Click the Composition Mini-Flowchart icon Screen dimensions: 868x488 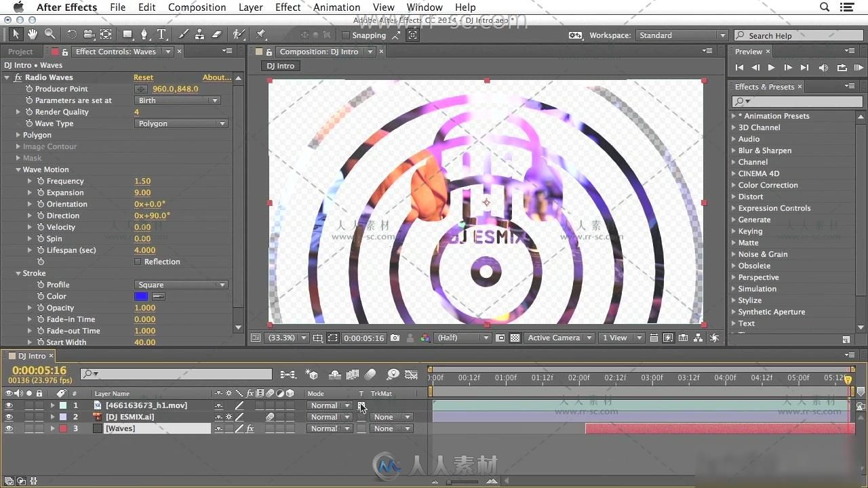click(288, 374)
